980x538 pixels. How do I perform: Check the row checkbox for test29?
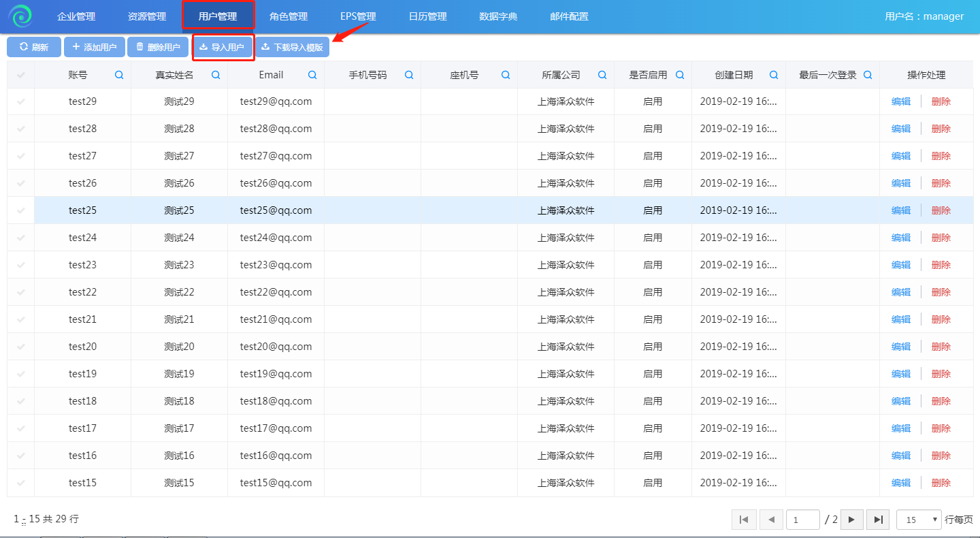(21, 101)
